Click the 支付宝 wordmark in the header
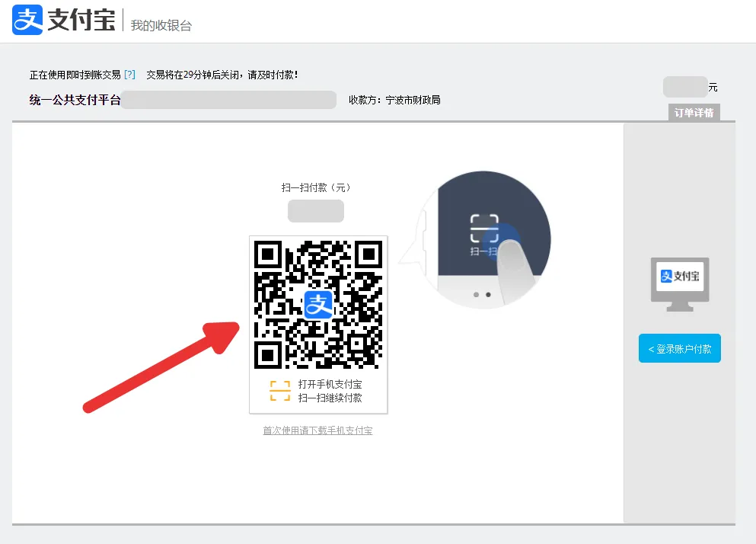 (x=81, y=21)
